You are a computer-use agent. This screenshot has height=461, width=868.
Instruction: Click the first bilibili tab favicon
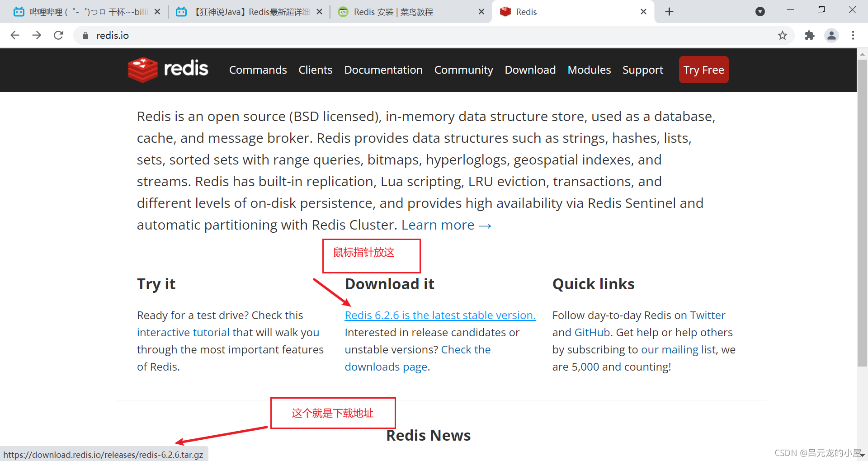(x=19, y=12)
